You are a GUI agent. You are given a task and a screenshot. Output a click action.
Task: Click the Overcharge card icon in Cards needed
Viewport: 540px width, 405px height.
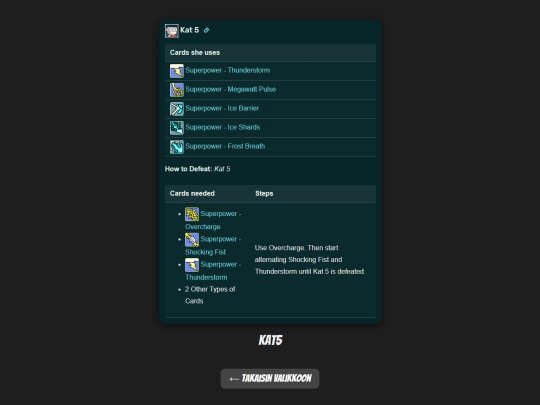[x=192, y=214]
